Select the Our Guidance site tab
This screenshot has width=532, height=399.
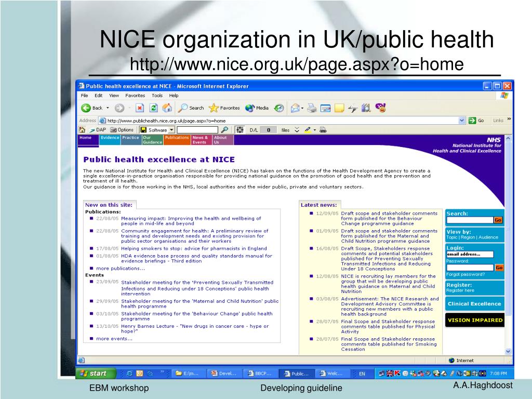coord(152,140)
